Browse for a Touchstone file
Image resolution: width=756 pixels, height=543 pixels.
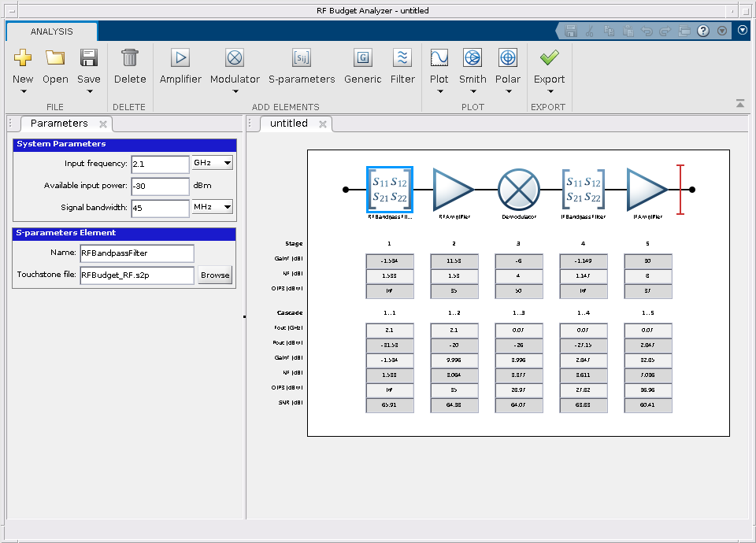point(215,275)
